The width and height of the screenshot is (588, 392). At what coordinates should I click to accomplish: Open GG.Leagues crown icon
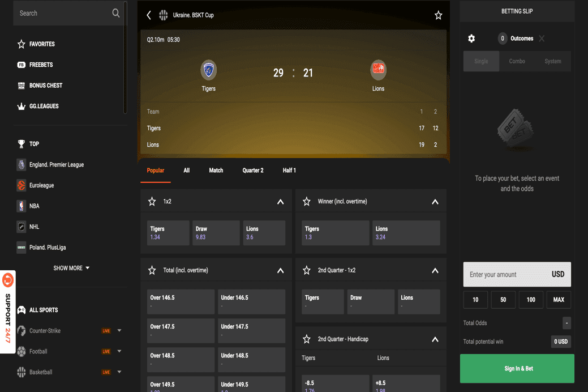[x=22, y=106]
